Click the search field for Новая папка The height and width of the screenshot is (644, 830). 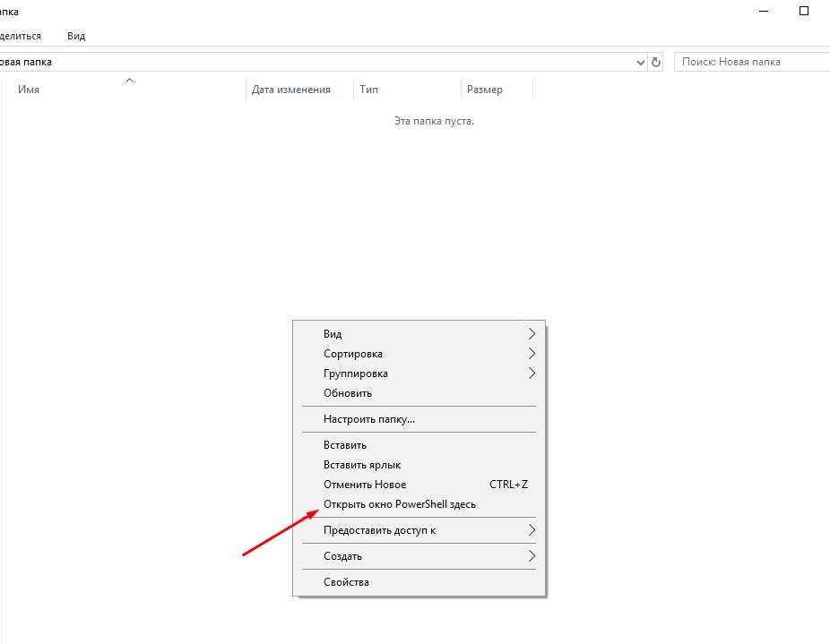pos(753,62)
